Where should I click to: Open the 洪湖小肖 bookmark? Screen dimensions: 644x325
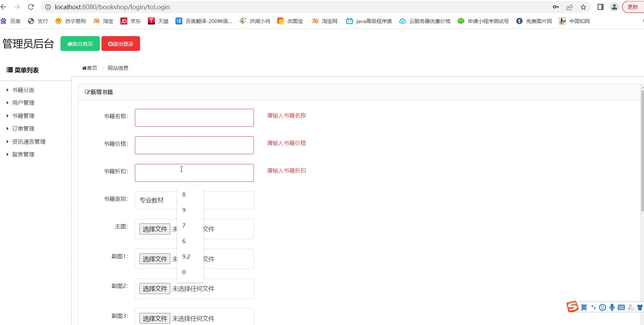(x=255, y=21)
